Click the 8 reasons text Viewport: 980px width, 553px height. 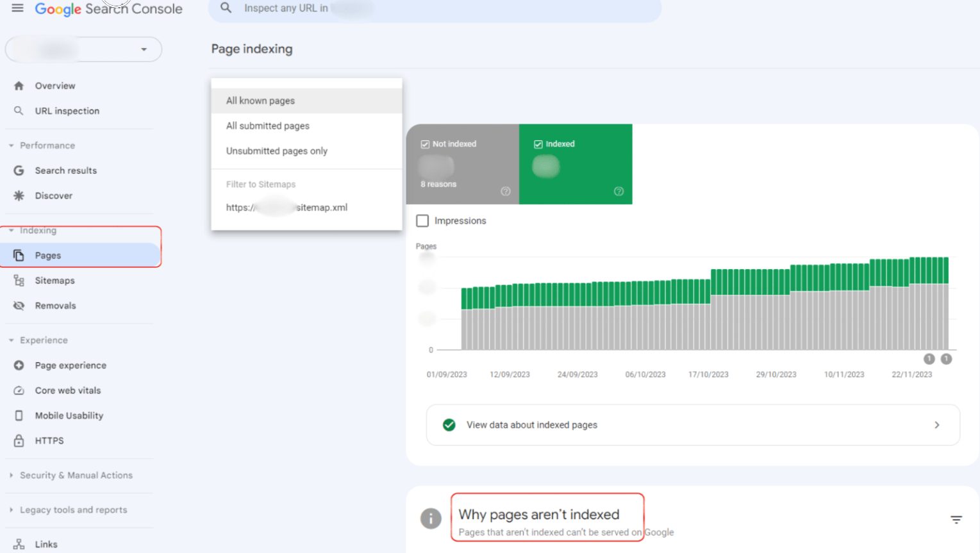tap(438, 184)
